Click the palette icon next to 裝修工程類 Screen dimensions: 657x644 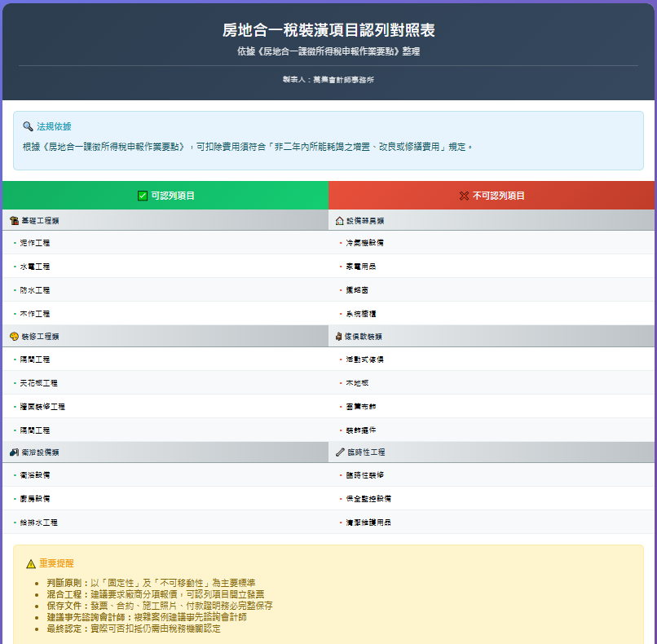coord(14,336)
